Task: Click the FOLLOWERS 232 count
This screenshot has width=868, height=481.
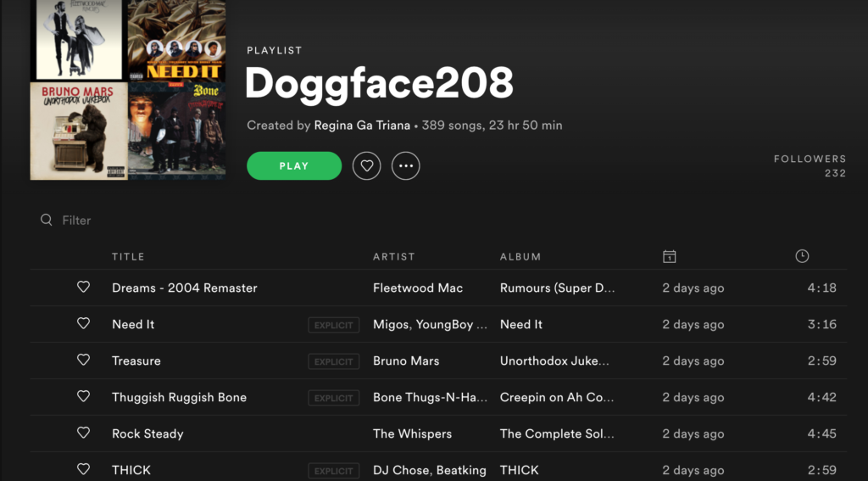Action: (x=810, y=165)
